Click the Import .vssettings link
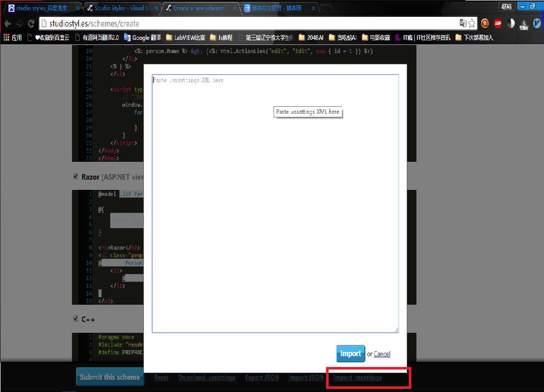Viewport: 544px width, 392px height. tap(358, 377)
